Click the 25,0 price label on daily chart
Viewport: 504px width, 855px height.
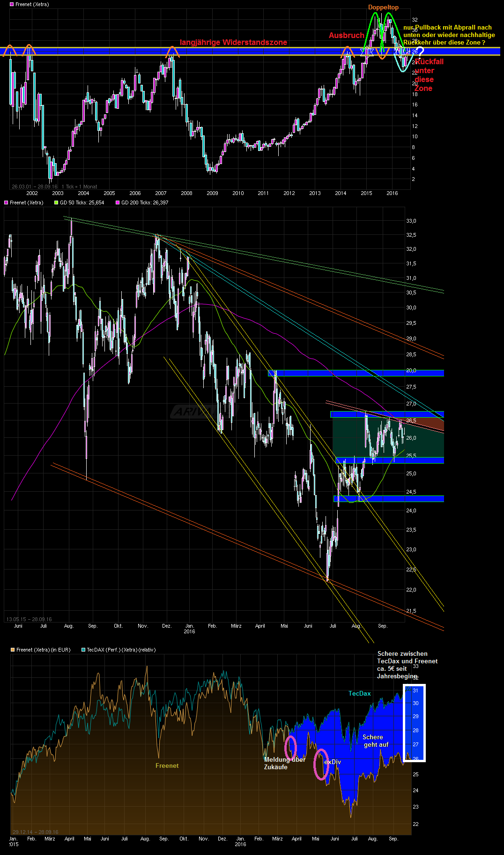click(x=411, y=473)
